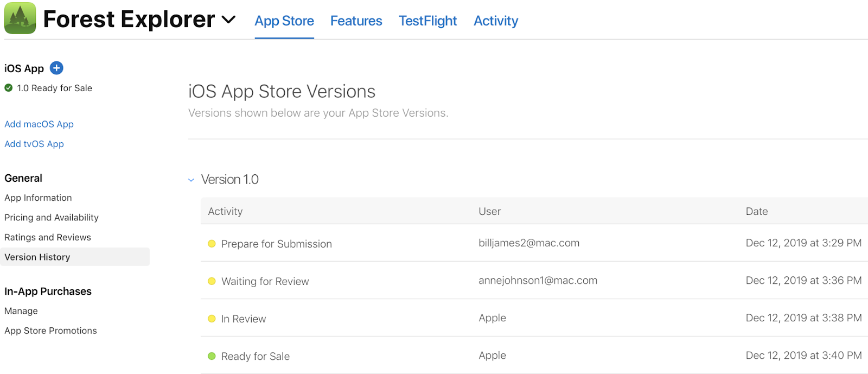Click yellow dot beside Waiting for Review
868x374 pixels.
click(212, 281)
